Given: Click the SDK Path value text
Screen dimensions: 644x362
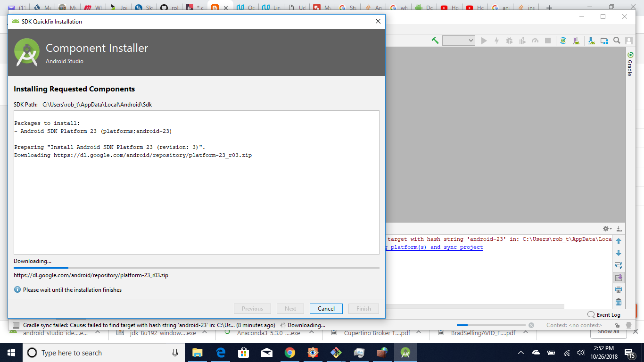Looking at the screenshot, I should (x=97, y=105).
